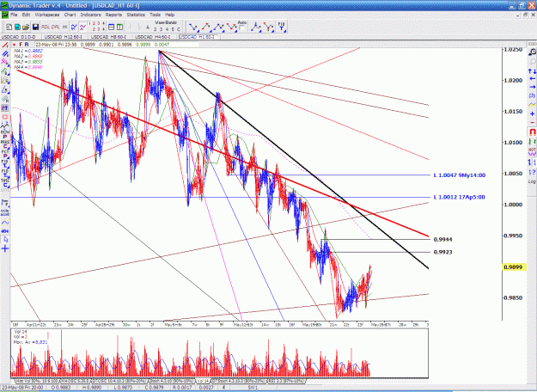The height and width of the screenshot is (392, 537).
Task: Switch to the MAOSC indicator tab
Action: (75, 381)
